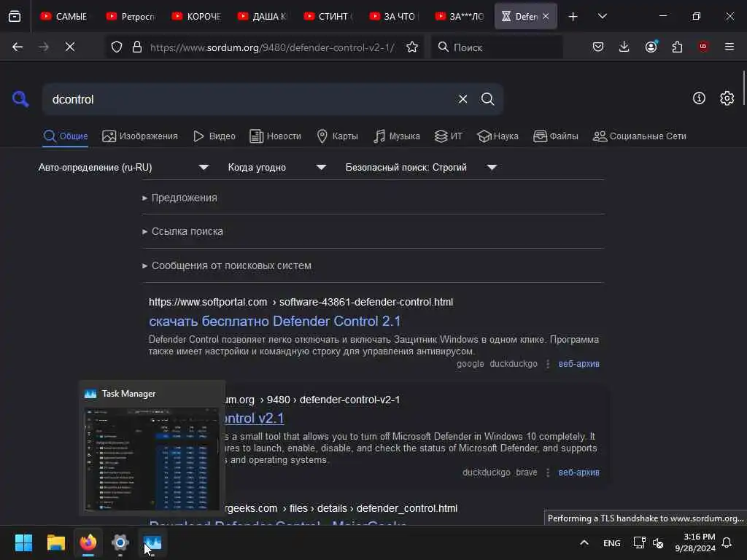Switch to the Музыка category
This screenshot has width=747, height=560.
point(397,136)
